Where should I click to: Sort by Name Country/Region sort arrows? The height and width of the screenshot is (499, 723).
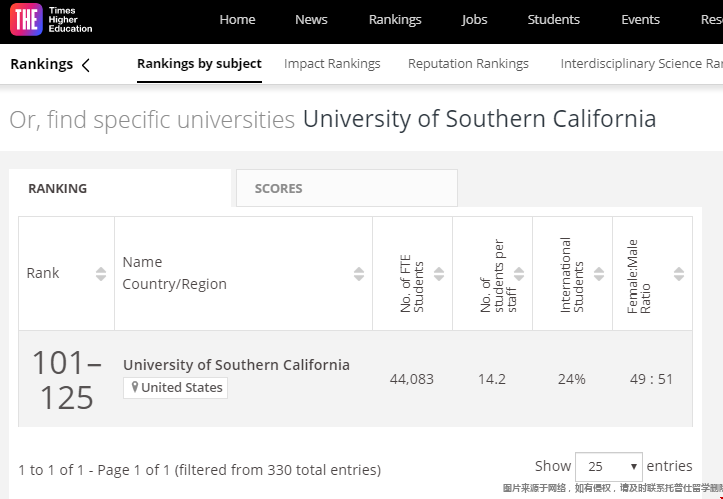click(359, 274)
